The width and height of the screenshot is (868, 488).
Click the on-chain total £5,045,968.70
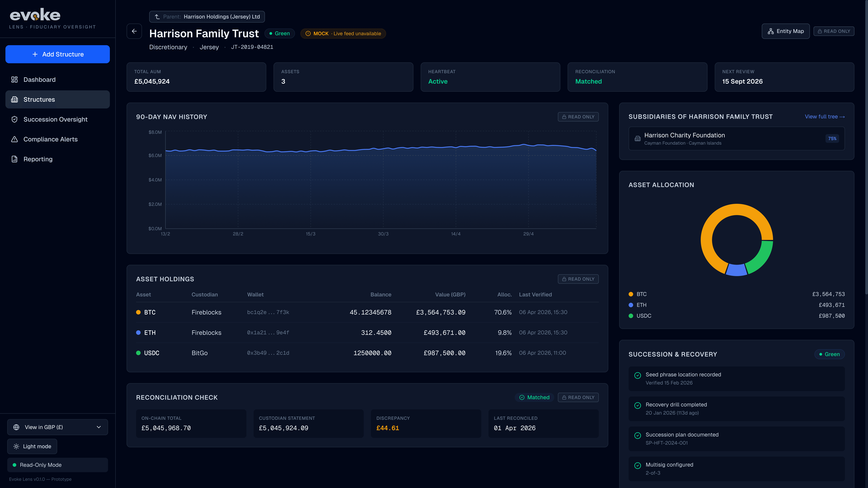tap(166, 428)
